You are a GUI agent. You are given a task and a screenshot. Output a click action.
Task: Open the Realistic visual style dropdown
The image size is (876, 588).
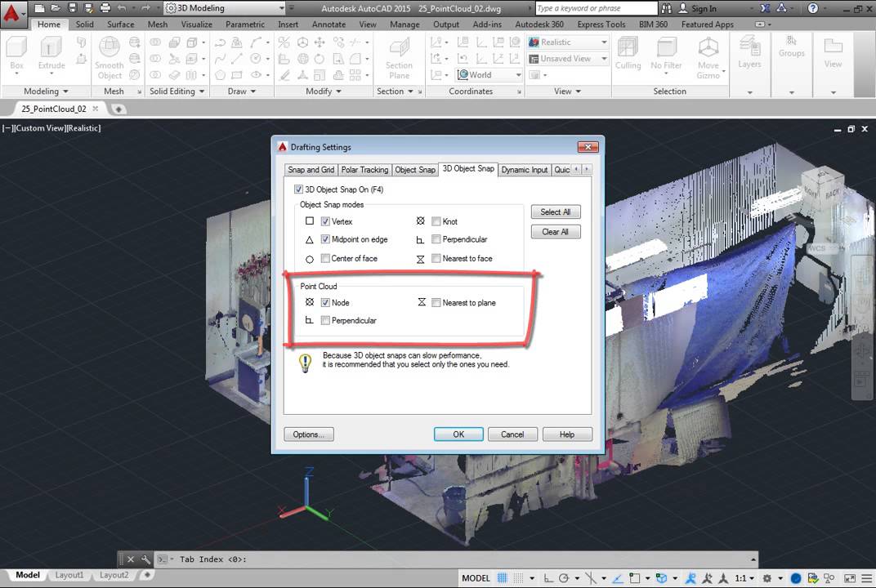[568, 42]
